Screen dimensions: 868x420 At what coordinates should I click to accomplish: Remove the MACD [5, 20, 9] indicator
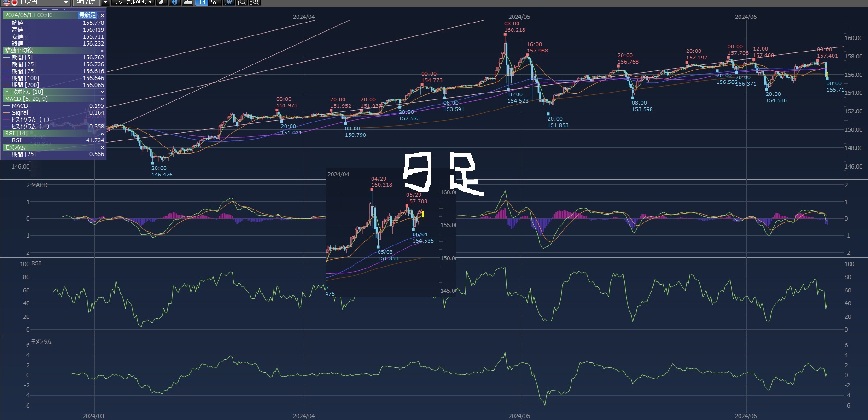click(x=102, y=99)
